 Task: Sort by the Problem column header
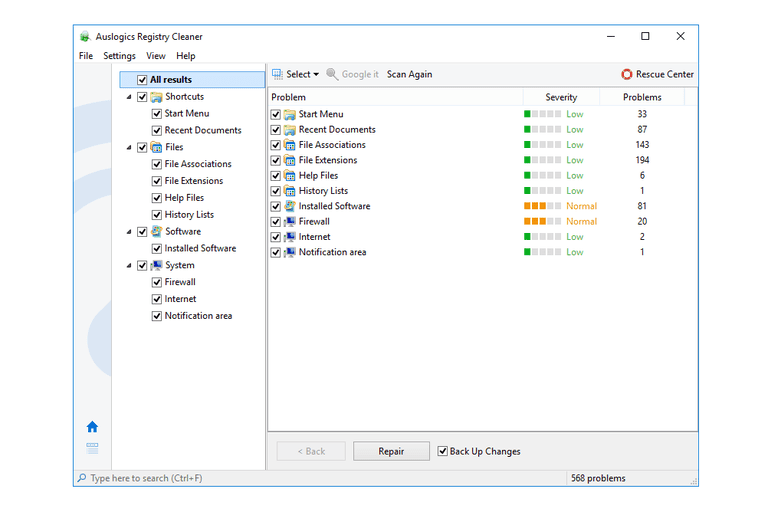[x=396, y=97]
